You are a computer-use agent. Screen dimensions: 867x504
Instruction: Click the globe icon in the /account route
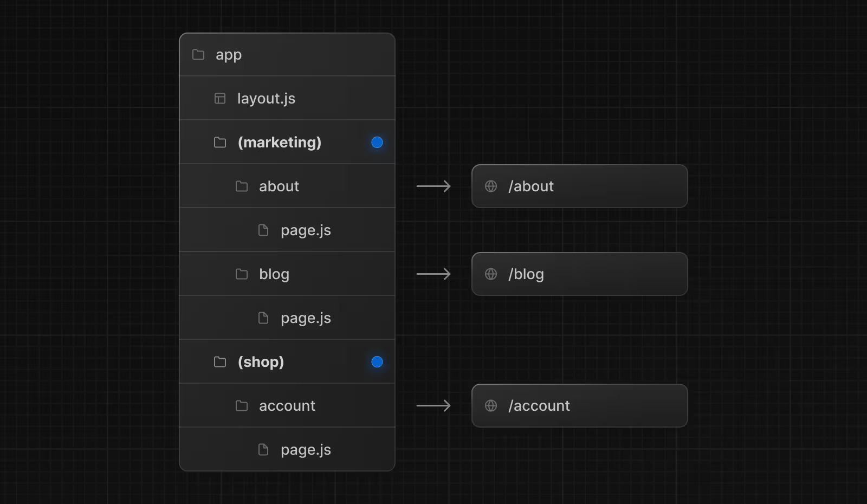491,405
